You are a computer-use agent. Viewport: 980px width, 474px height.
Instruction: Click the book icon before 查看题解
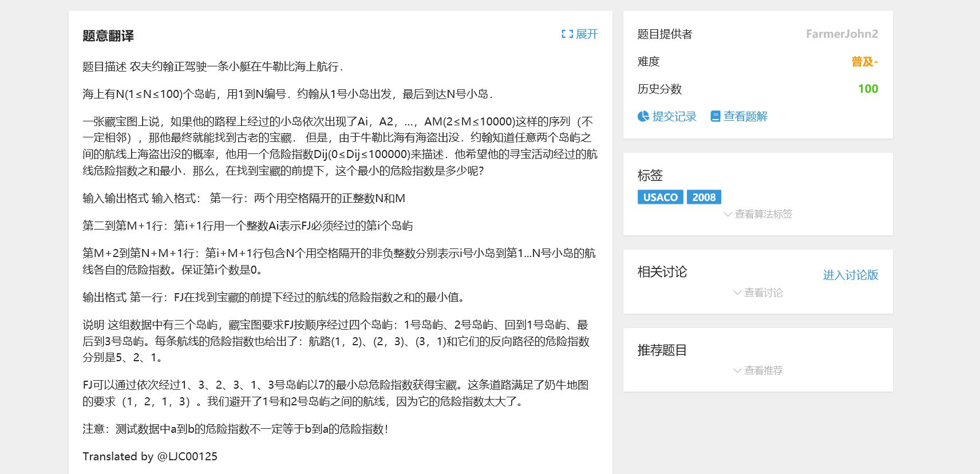click(x=715, y=117)
